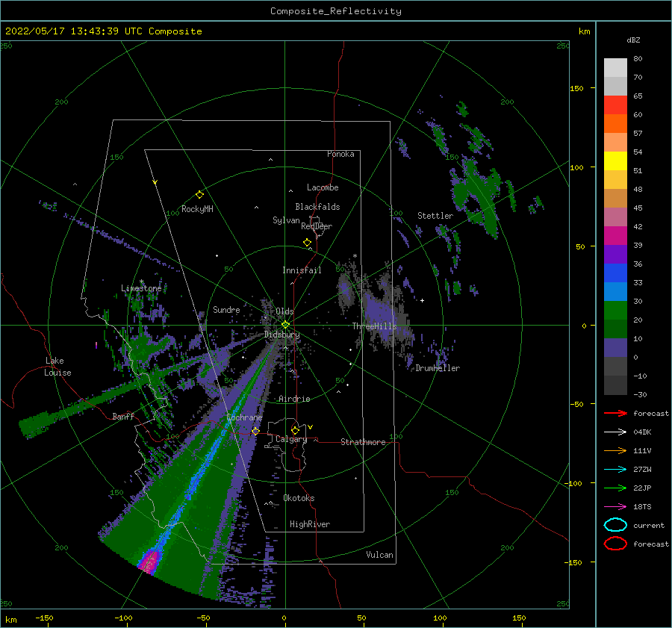The image size is (672, 628).
Task: Choose the green 22JP arrow symbol
Action: pos(615,488)
